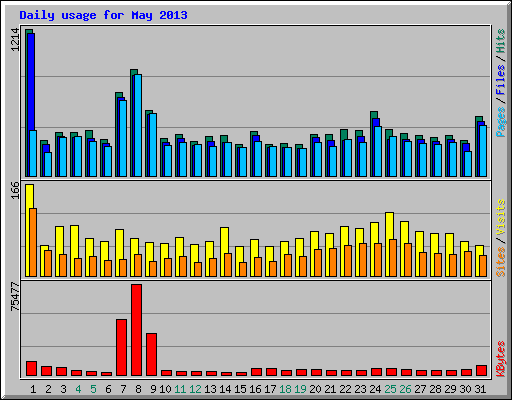The height and width of the screenshot is (400, 512).
Task: Click day label 27 on the x-axis
Action: [x=420, y=389]
